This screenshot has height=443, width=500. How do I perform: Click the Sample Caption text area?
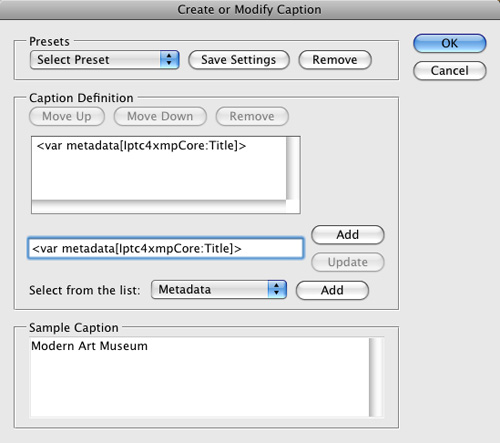pos(200,377)
